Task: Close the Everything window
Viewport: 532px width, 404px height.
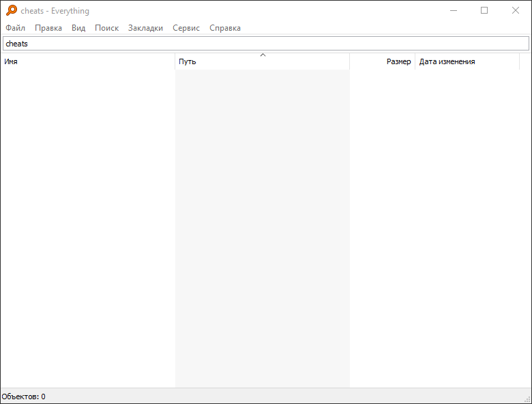Action: 516,10
